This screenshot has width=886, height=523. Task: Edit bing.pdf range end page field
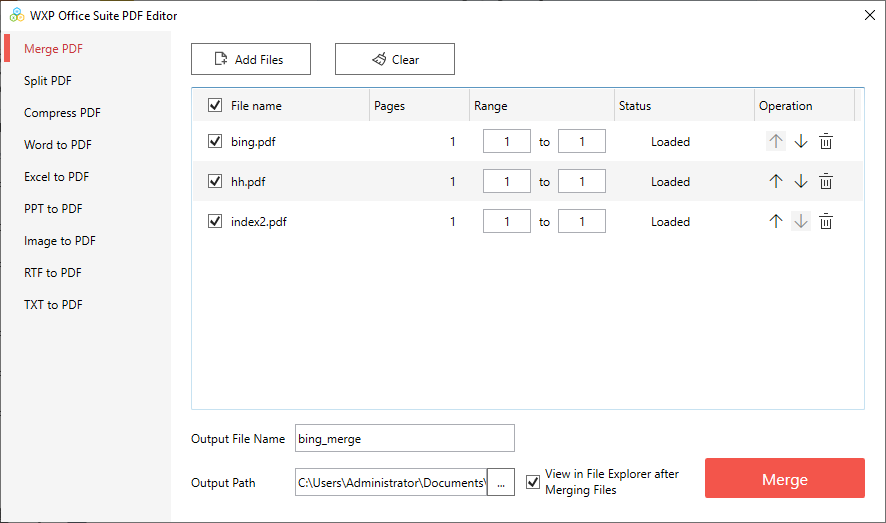point(582,141)
